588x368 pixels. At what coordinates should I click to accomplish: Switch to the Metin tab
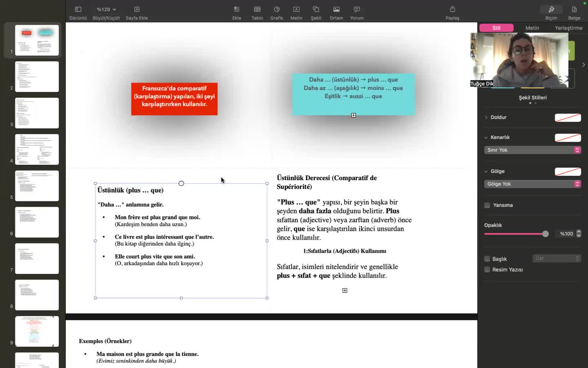(532, 28)
